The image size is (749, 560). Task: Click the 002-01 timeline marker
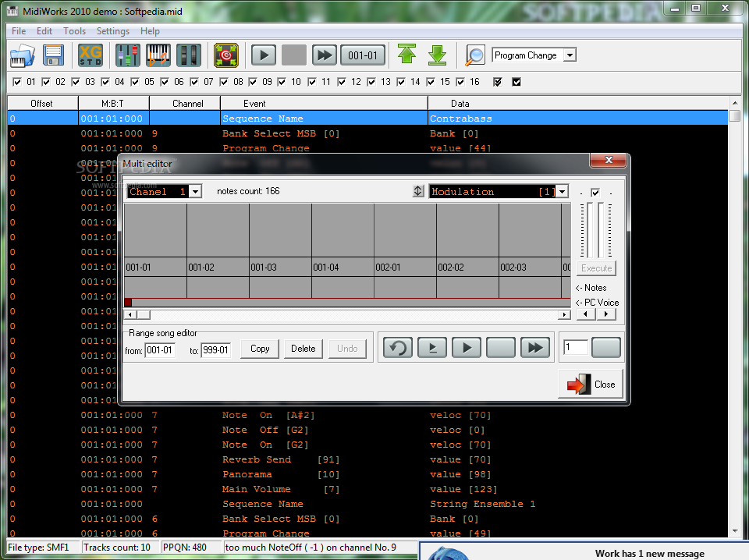pos(388,268)
